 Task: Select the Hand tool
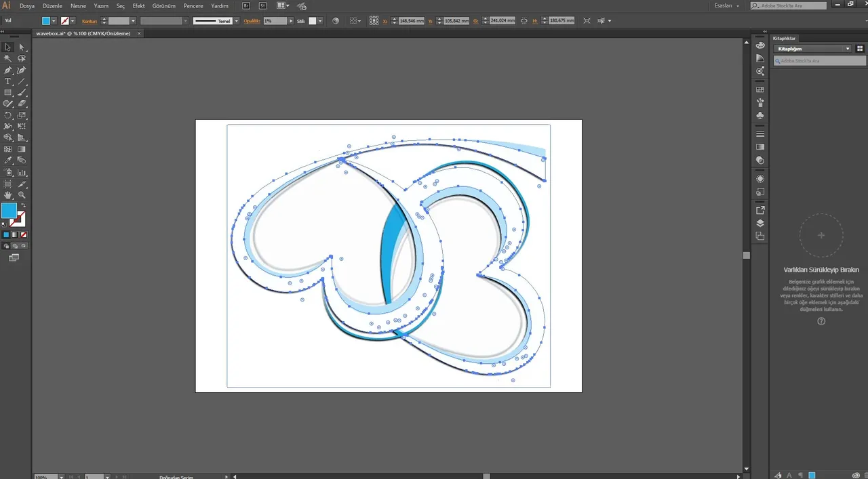(7, 195)
